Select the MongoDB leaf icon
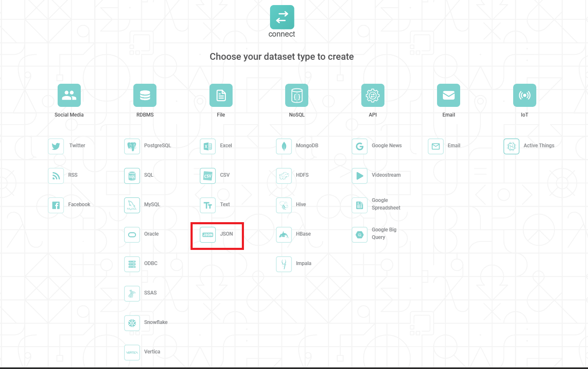The height and width of the screenshot is (369, 588). (x=284, y=146)
